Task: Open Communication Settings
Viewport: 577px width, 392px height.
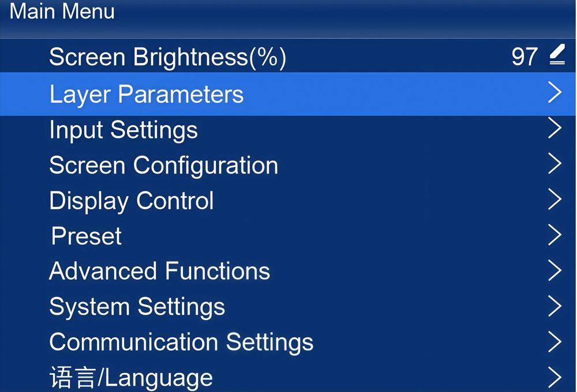Action: (x=181, y=342)
